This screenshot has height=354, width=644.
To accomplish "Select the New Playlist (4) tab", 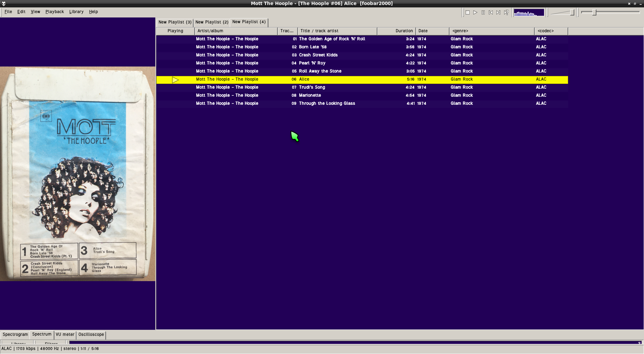I will (249, 22).
